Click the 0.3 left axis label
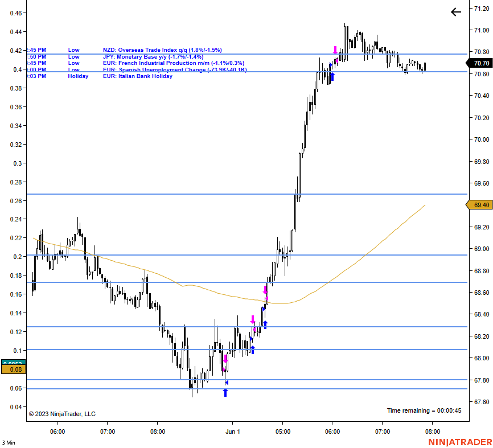The width and height of the screenshot is (493, 448). pyautogui.click(x=18, y=163)
